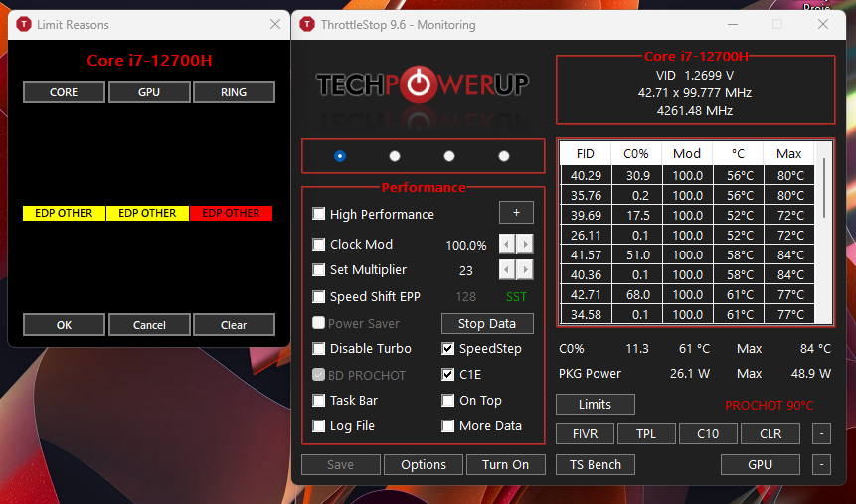Screen dimensions: 856x504
Task: Click the FID cell showing 42.71
Action: pos(586,295)
